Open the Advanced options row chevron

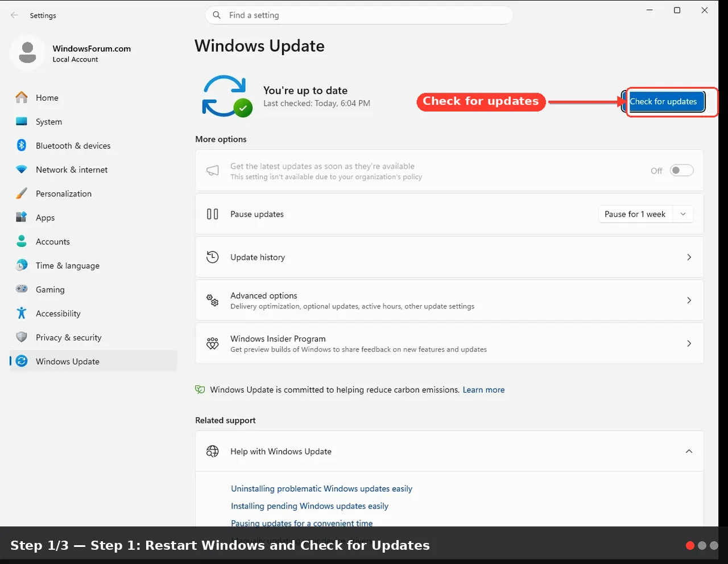[x=689, y=300]
